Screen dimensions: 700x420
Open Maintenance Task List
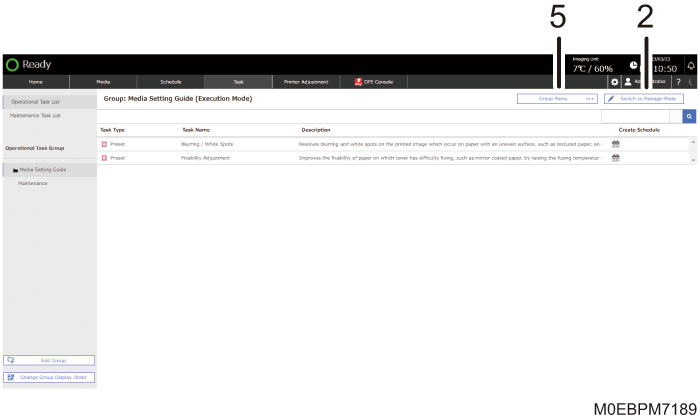point(38,116)
